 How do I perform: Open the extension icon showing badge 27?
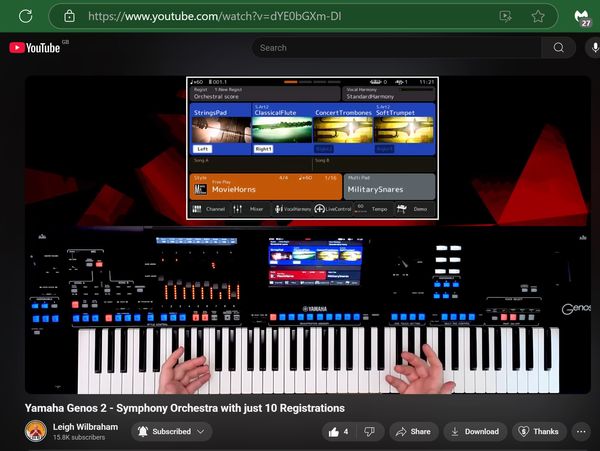[582, 17]
